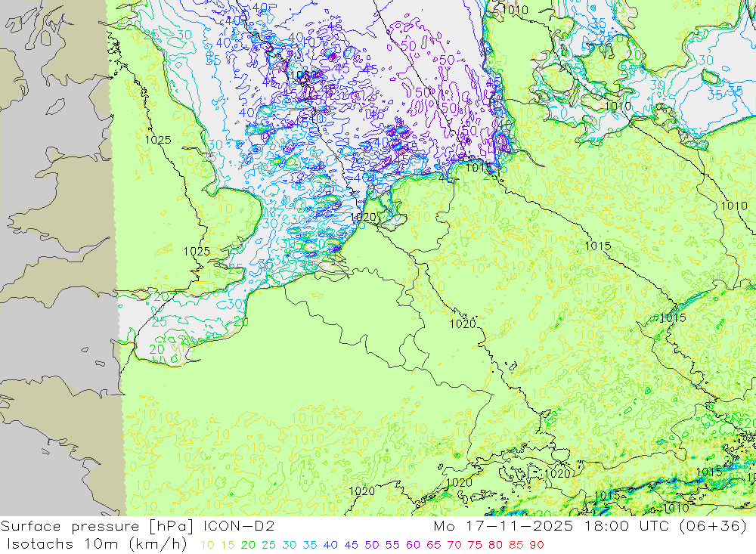756x554 pixels.
Task: Click the 'Surface pressure [hPa] ICON-D2' title text
Action: click(138, 526)
